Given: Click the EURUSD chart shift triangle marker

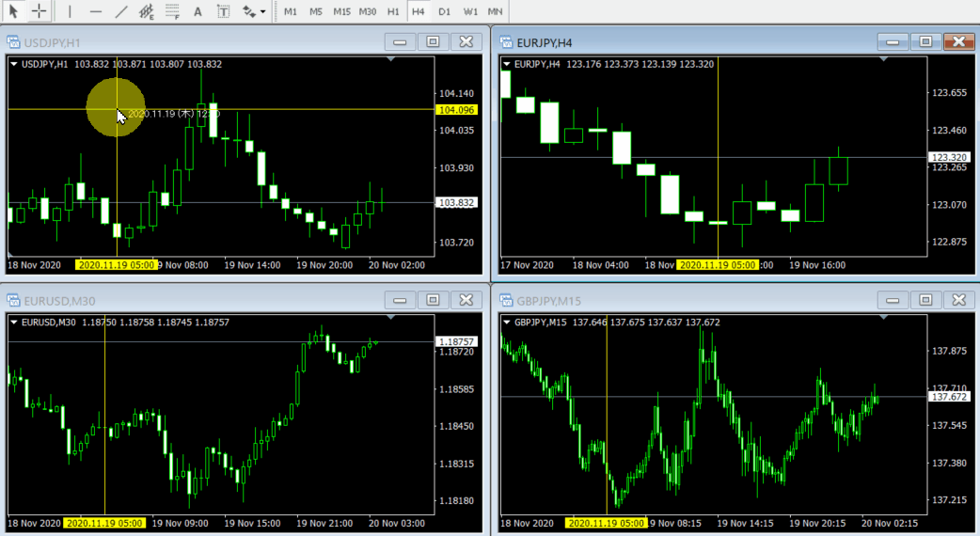Looking at the screenshot, I should coord(390,317).
